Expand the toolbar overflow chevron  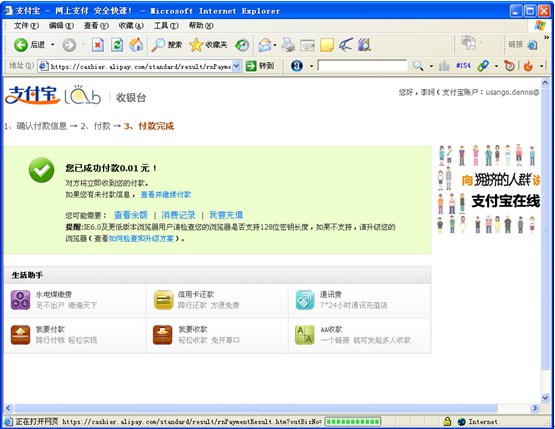click(x=547, y=38)
